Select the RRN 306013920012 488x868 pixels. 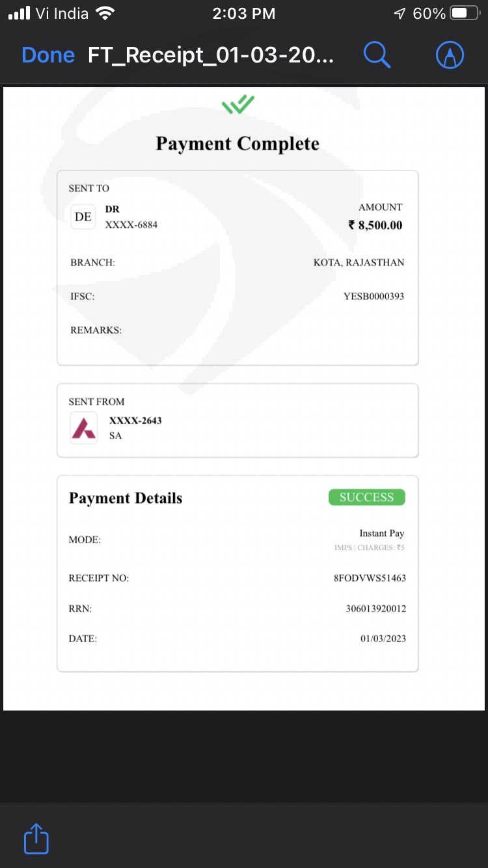point(375,608)
